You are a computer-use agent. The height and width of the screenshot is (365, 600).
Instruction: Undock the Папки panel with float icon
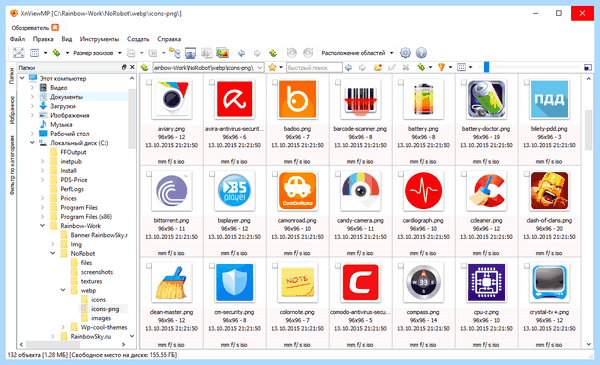(124, 67)
